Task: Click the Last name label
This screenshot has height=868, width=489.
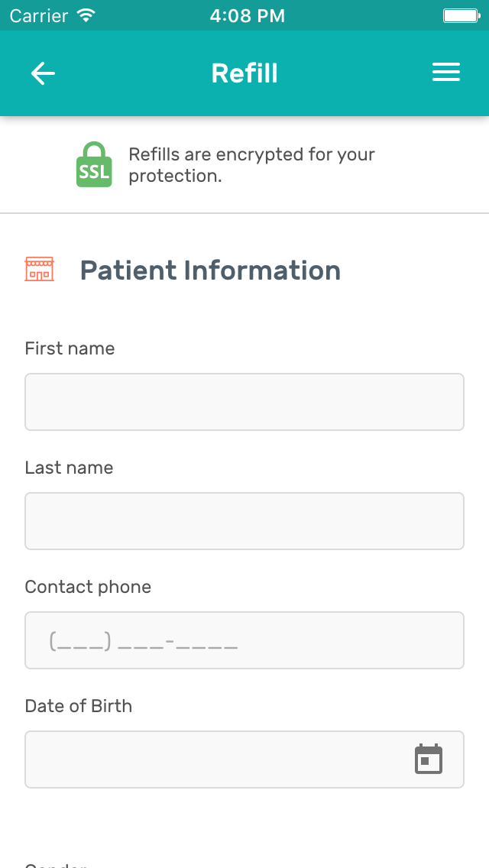Action: pos(69,468)
